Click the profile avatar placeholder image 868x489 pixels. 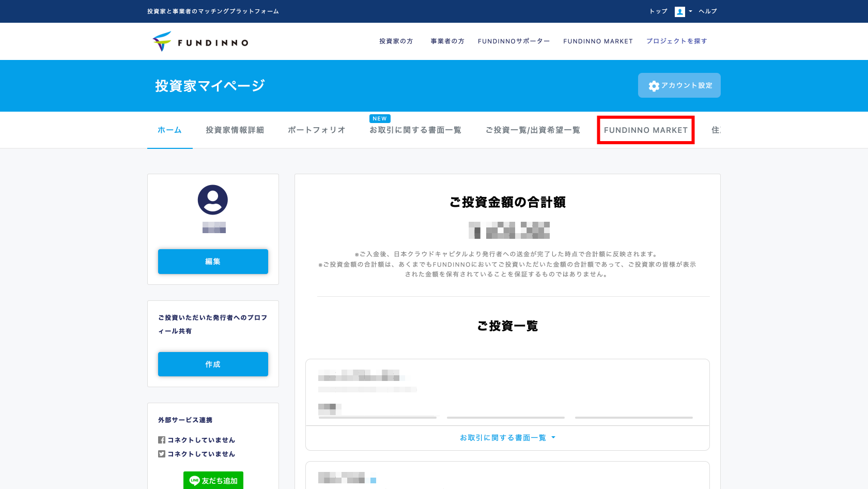tap(213, 201)
